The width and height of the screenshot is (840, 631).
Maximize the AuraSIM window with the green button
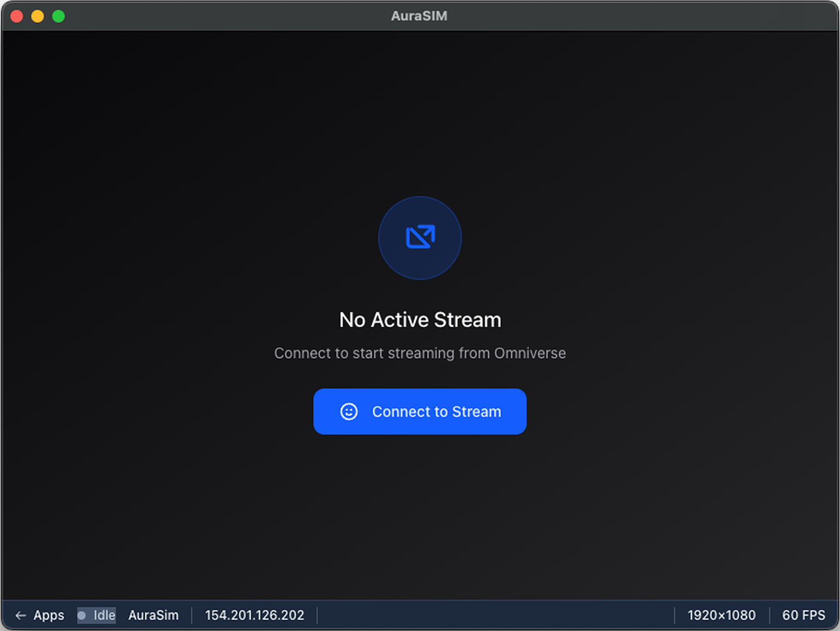click(x=59, y=16)
